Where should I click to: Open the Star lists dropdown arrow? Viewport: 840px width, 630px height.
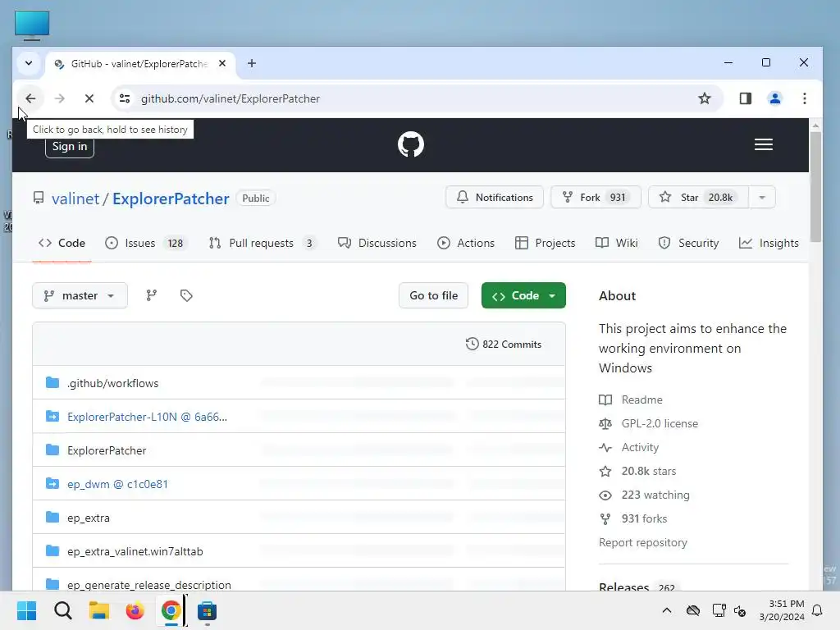[762, 197]
